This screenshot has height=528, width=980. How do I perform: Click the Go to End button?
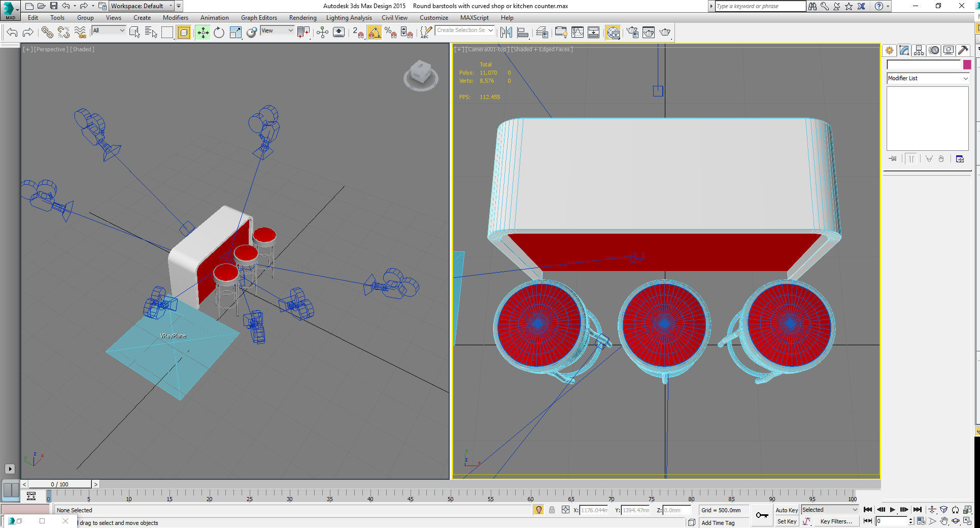click(918, 510)
